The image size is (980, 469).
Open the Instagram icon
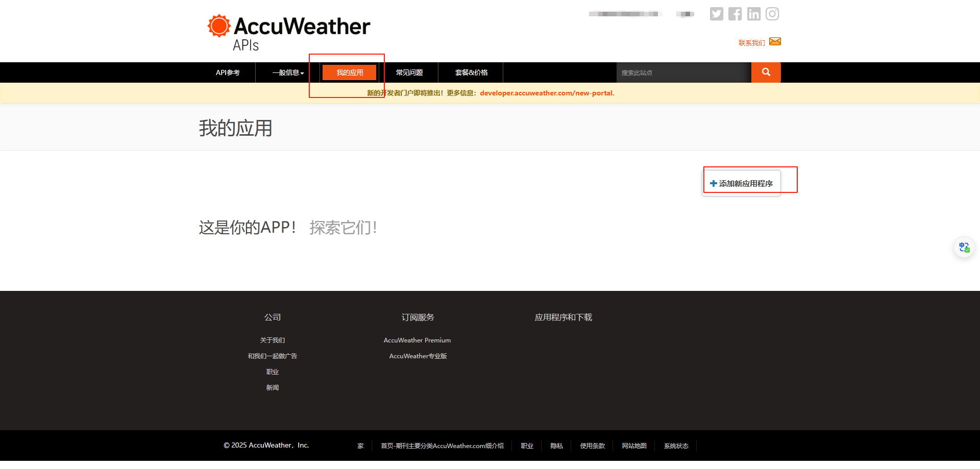pyautogui.click(x=772, y=14)
